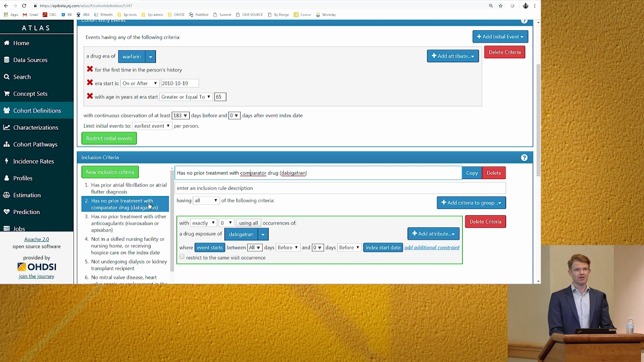This screenshot has width=644, height=362.
Task: Navigate to Characterizations section
Action: (x=36, y=128)
